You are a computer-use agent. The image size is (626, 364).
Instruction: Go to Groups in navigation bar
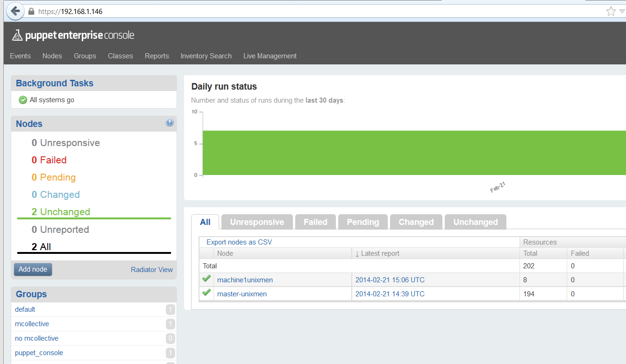tap(85, 56)
